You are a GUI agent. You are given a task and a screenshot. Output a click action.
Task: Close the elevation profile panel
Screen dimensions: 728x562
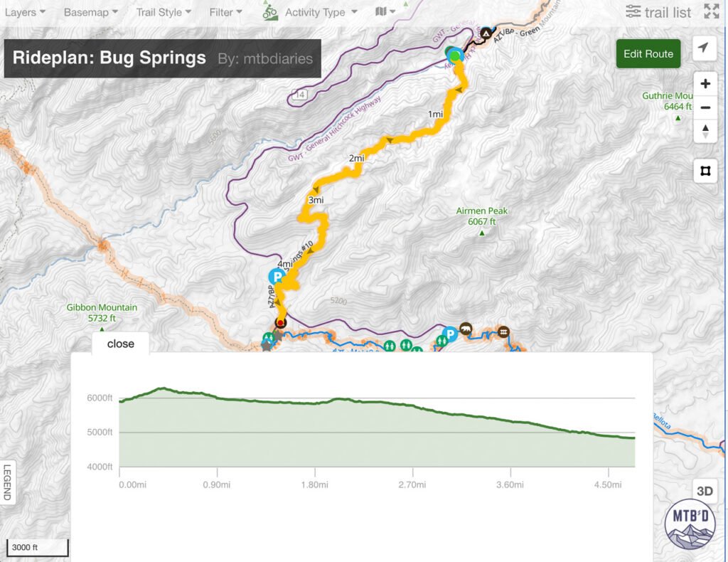[119, 344]
